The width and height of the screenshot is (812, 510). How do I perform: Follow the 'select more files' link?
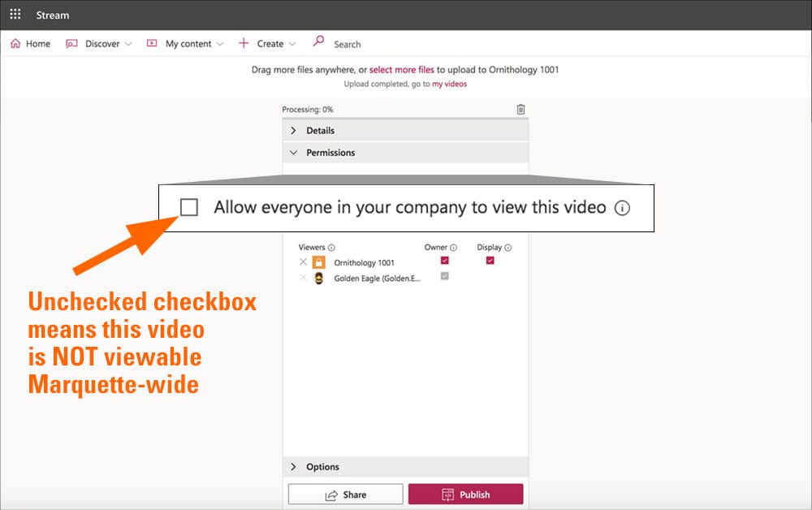[401, 70]
